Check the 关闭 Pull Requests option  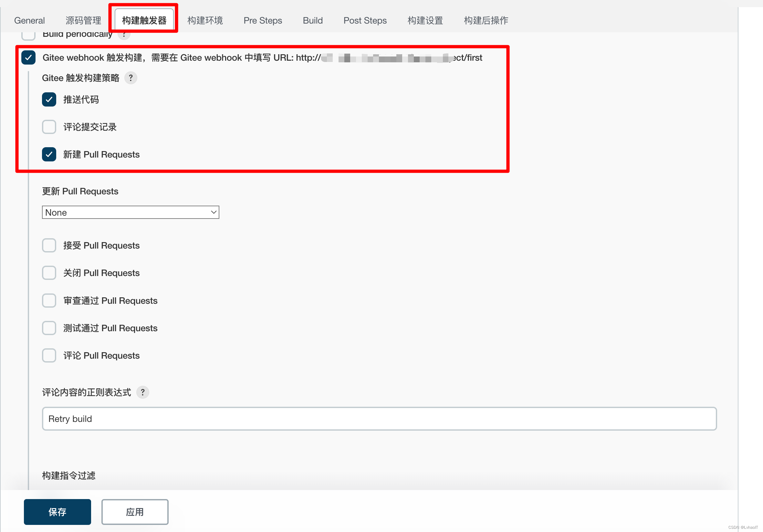[49, 273]
